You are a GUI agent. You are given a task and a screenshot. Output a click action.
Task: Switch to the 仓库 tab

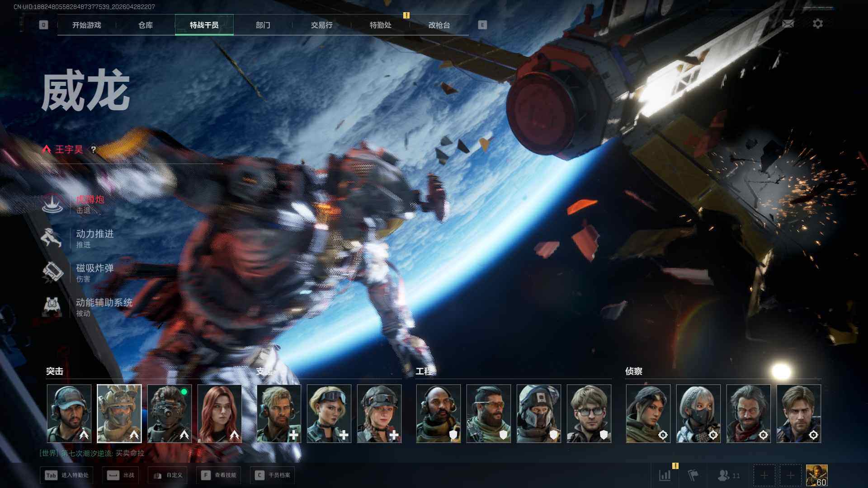pyautogui.click(x=145, y=25)
